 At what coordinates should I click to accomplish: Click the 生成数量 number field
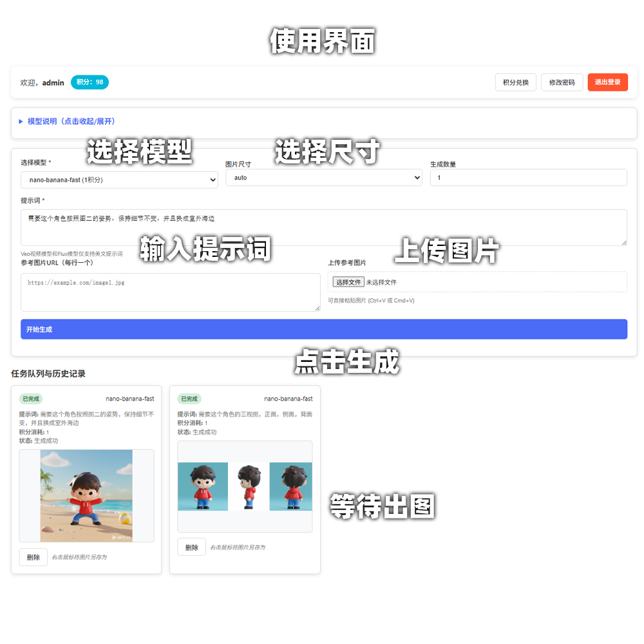[528, 178]
